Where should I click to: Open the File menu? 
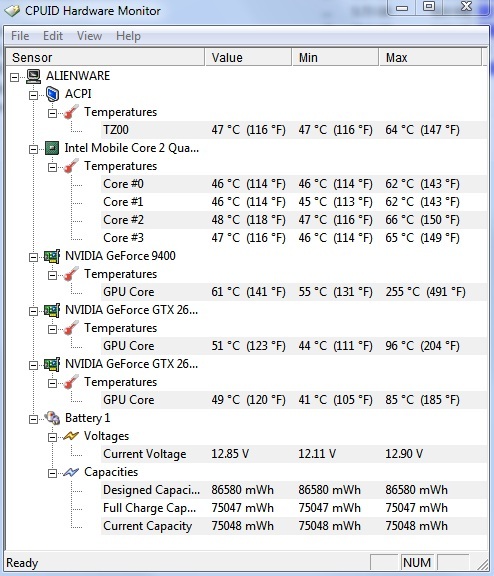[x=20, y=36]
